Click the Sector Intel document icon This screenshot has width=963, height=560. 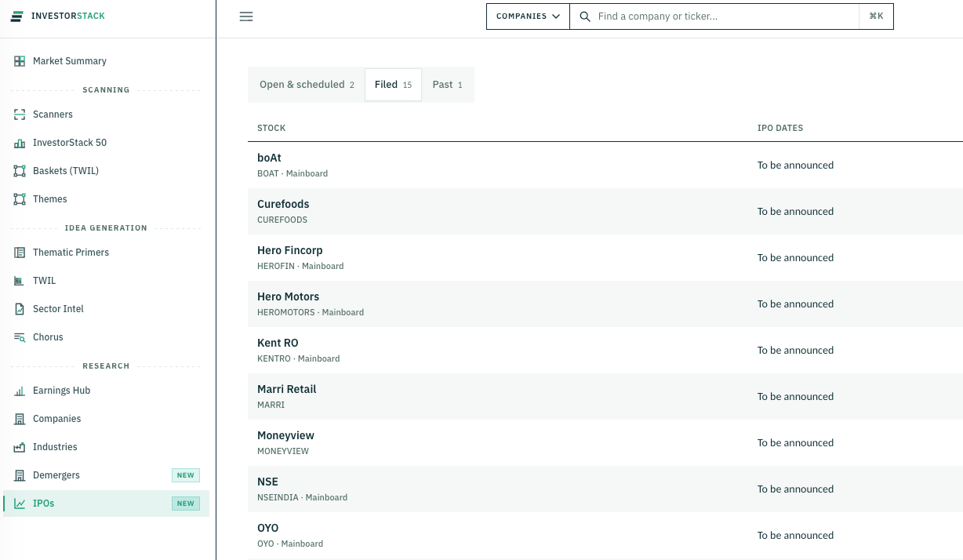point(20,309)
